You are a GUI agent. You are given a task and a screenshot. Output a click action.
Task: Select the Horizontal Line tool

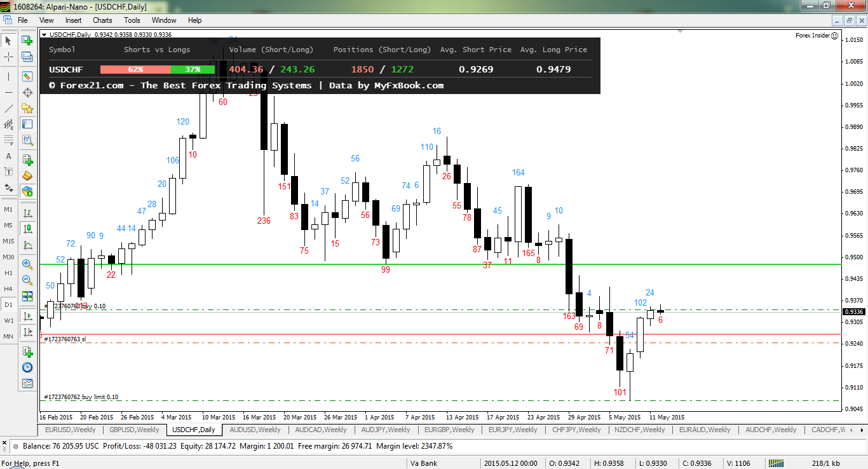8,93
